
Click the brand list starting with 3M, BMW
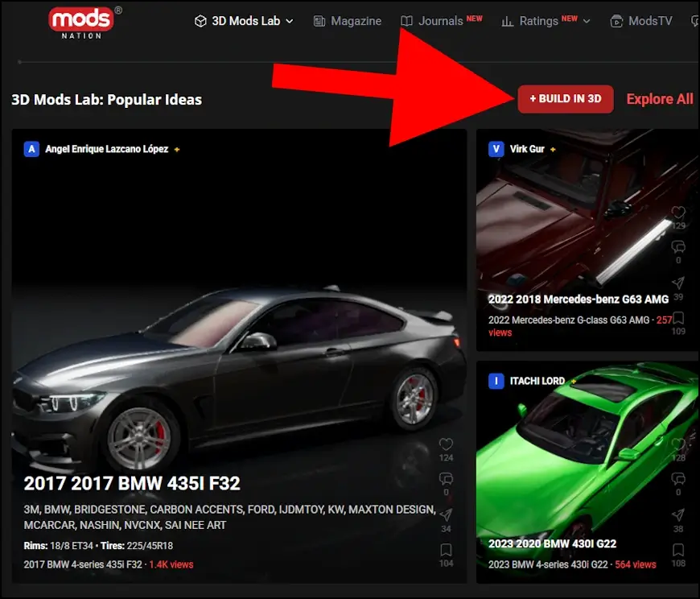tap(230, 517)
